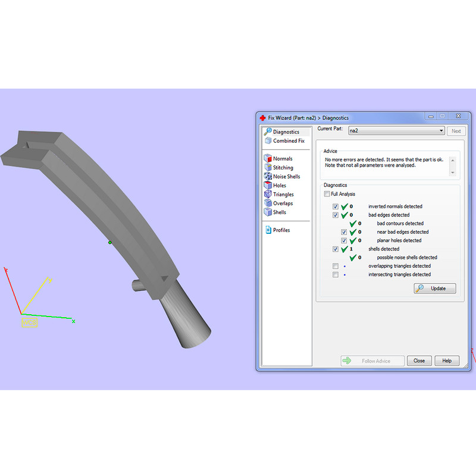The width and height of the screenshot is (476, 476).
Task: Click the Help button
Action: [x=447, y=361]
